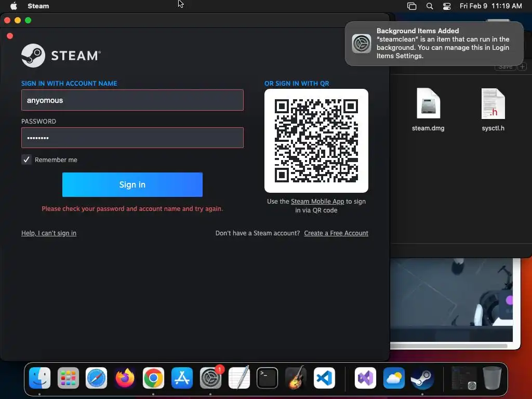Open Google Chrome from the dock
Image resolution: width=532 pixels, height=399 pixels.
point(153,378)
